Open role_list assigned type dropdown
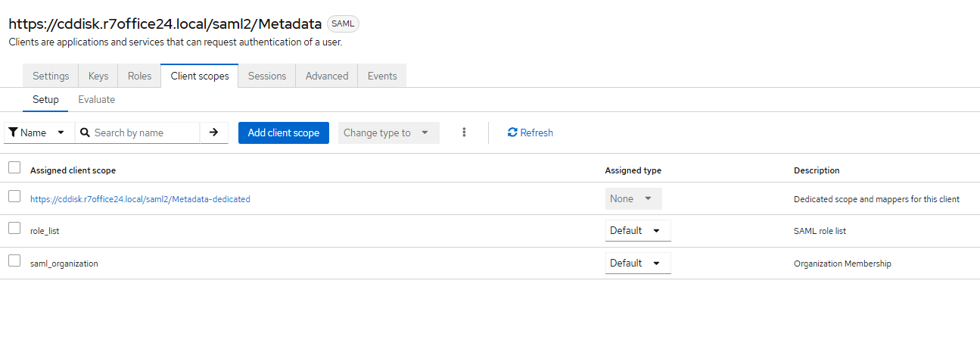This screenshot has width=980, height=340. 637,230
